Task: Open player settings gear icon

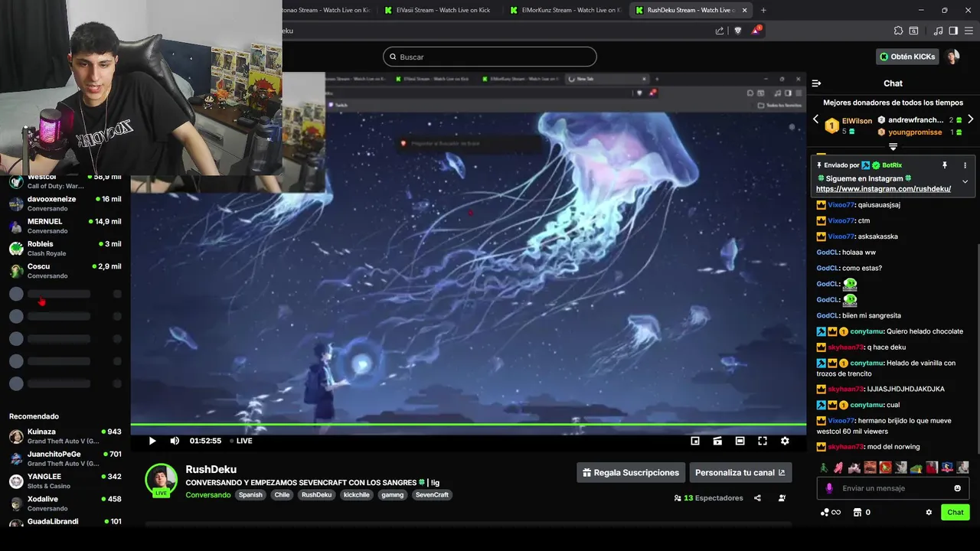Action: pyautogui.click(x=785, y=441)
